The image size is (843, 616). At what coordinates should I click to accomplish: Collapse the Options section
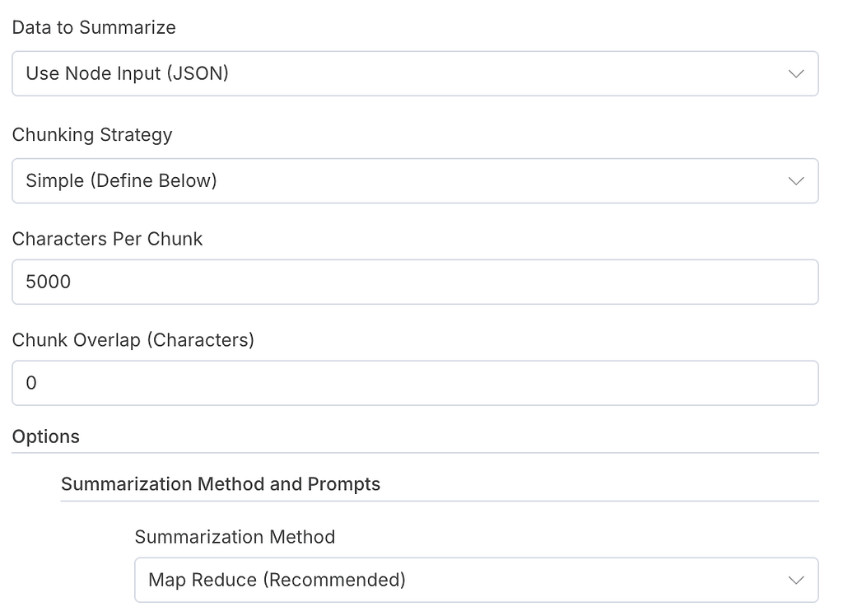pos(45,436)
